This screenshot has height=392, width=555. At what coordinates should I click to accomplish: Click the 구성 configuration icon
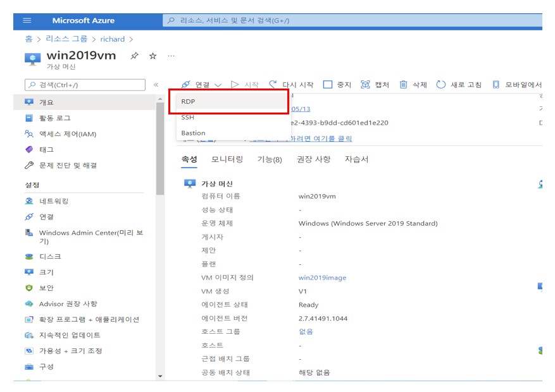click(29, 367)
